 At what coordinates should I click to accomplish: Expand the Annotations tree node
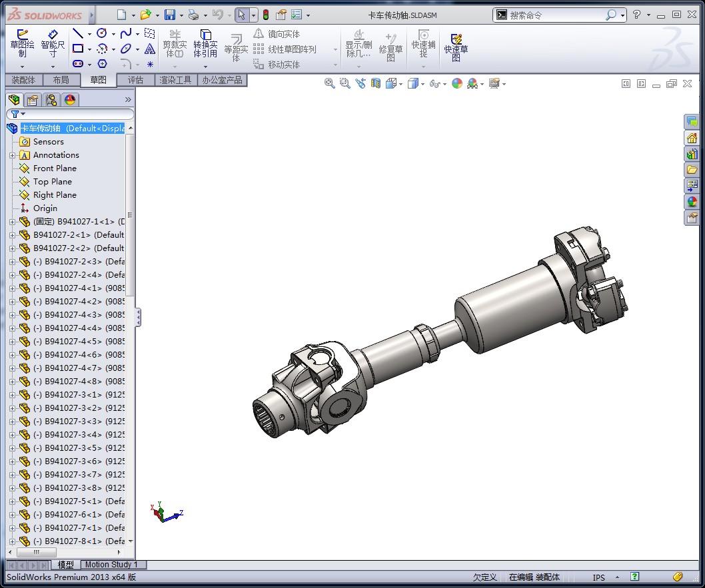coord(13,155)
